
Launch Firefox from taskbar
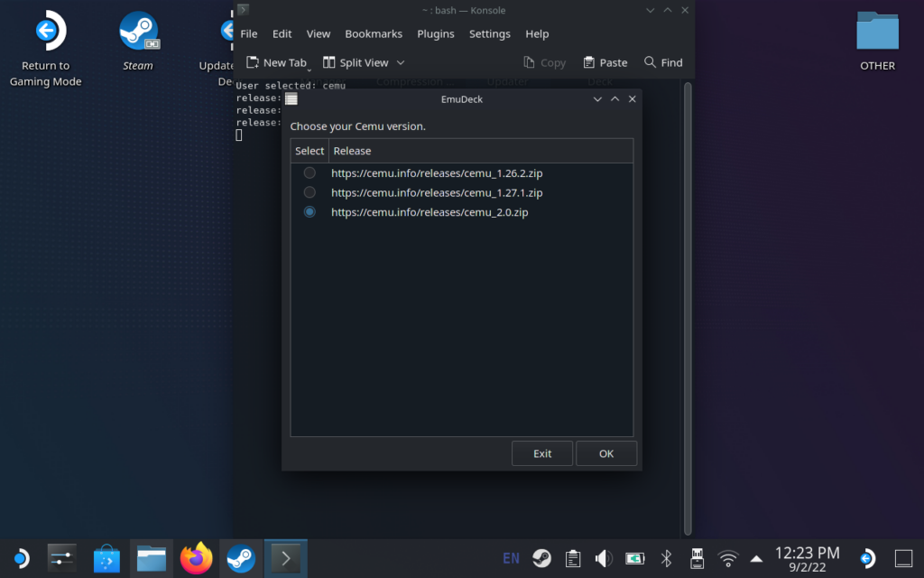pos(196,558)
